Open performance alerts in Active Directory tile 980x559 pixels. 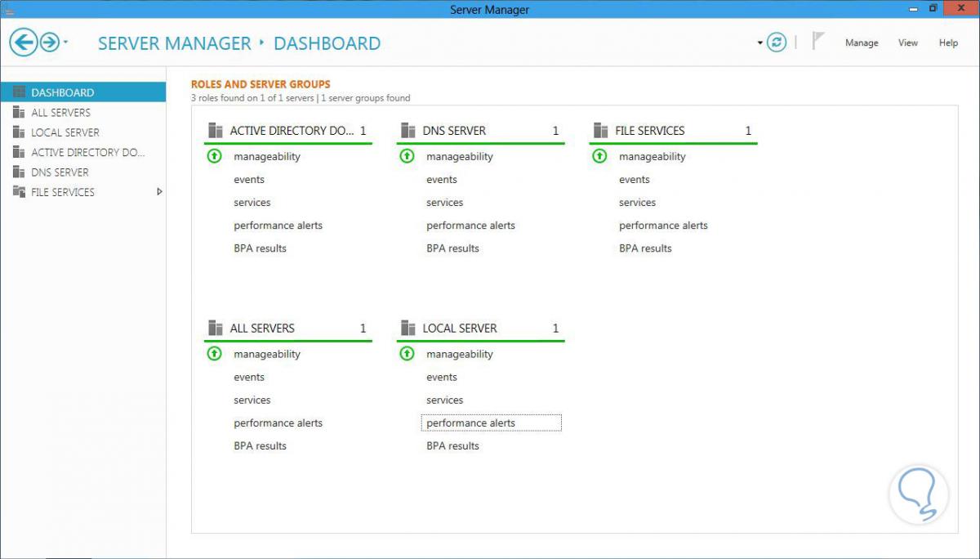(x=278, y=226)
